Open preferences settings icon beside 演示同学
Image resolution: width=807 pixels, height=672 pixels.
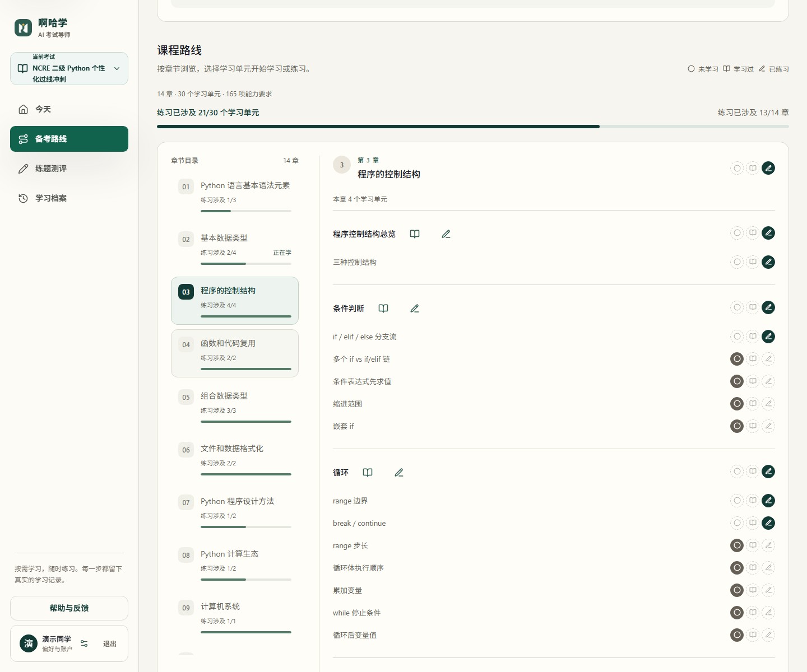tap(84, 643)
